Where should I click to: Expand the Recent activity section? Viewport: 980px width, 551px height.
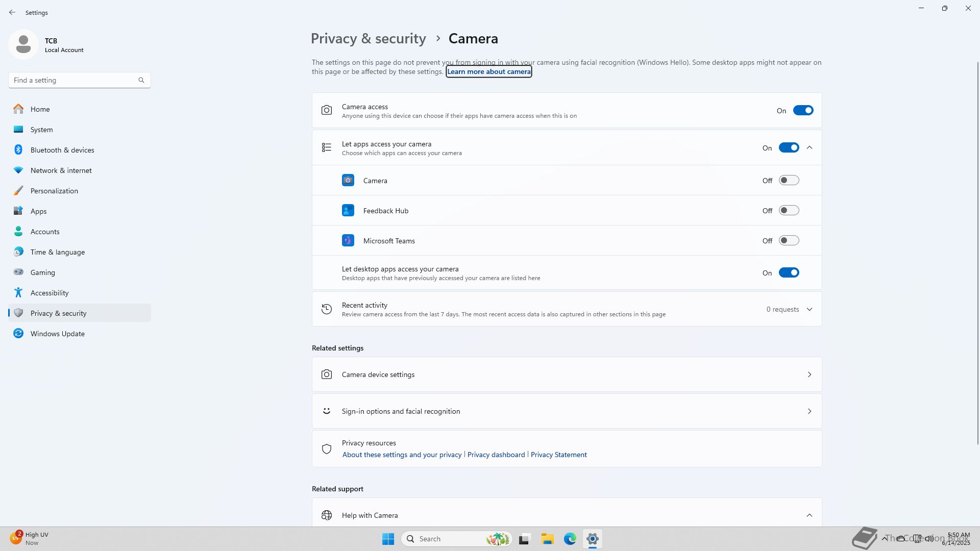click(x=810, y=309)
